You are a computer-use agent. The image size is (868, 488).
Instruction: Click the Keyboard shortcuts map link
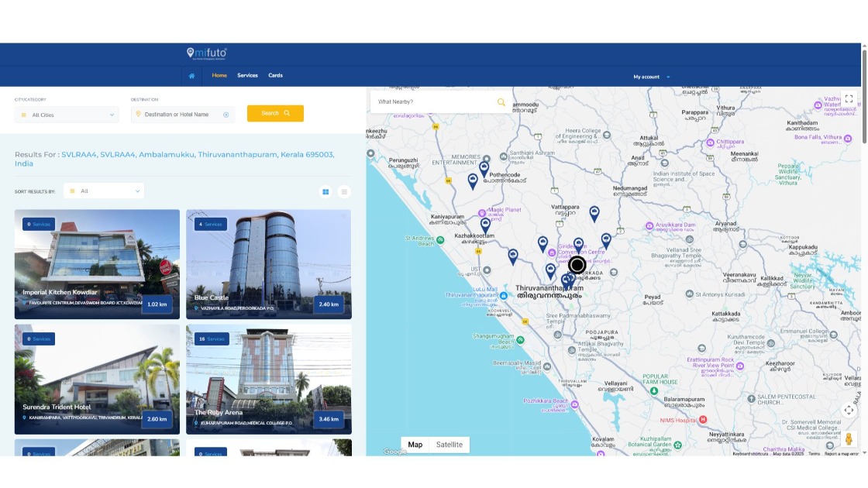(x=750, y=454)
